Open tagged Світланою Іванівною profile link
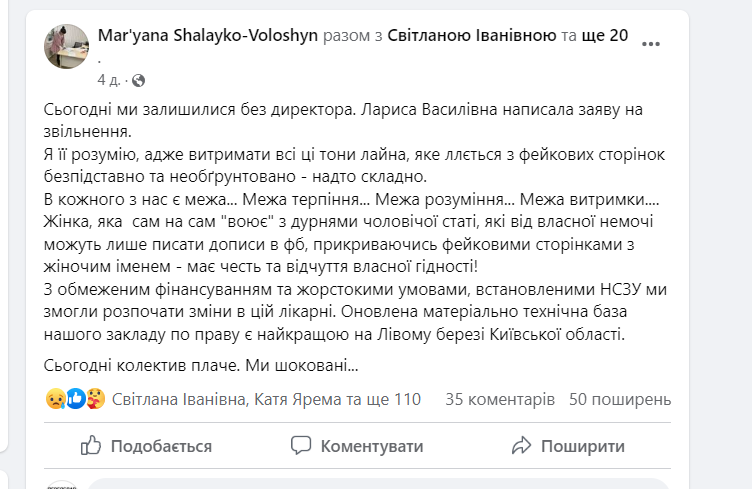This screenshot has width=752, height=489. [472, 35]
